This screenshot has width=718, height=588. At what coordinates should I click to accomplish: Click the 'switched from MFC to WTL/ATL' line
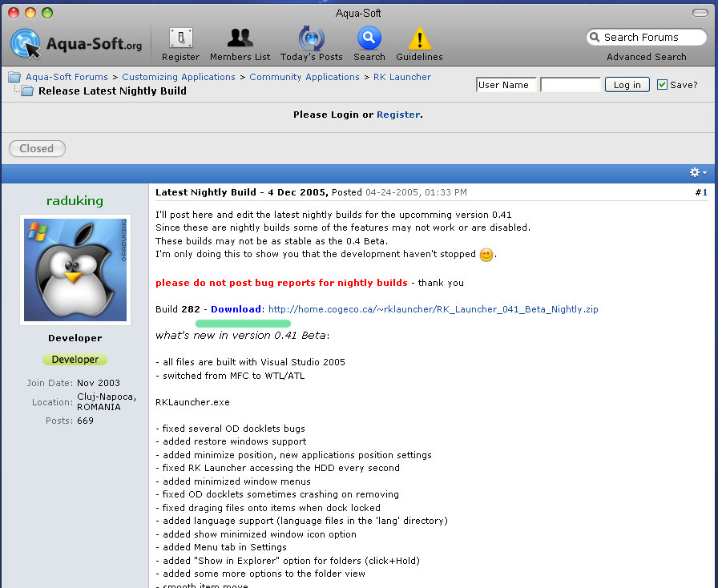pyautogui.click(x=230, y=376)
